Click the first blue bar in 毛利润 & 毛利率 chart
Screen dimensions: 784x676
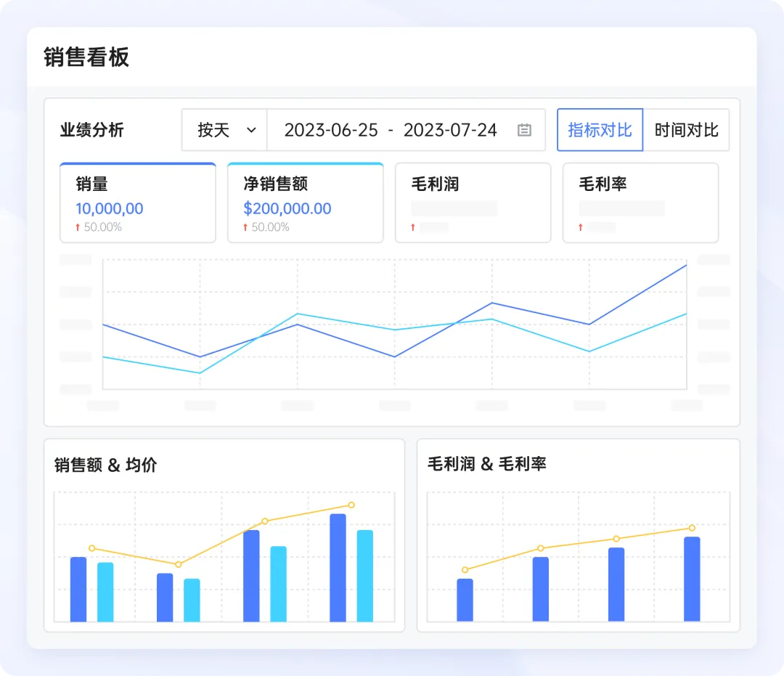click(x=465, y=600)
